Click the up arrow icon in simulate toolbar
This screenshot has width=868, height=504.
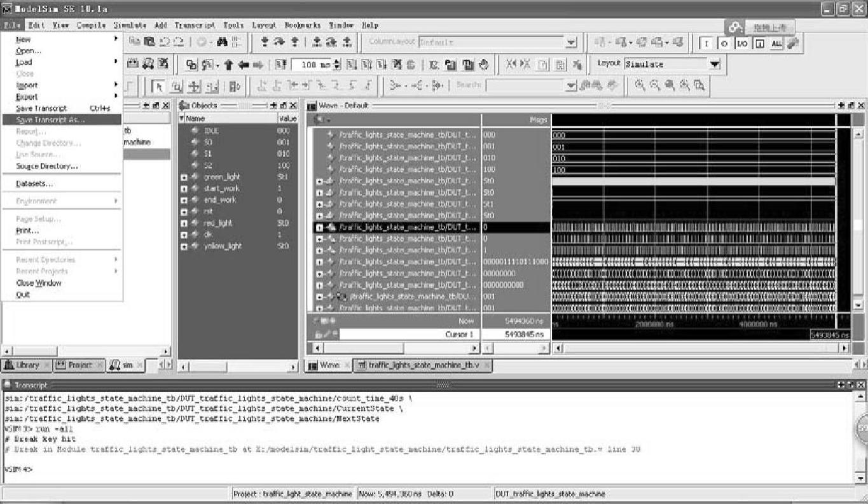228,65
